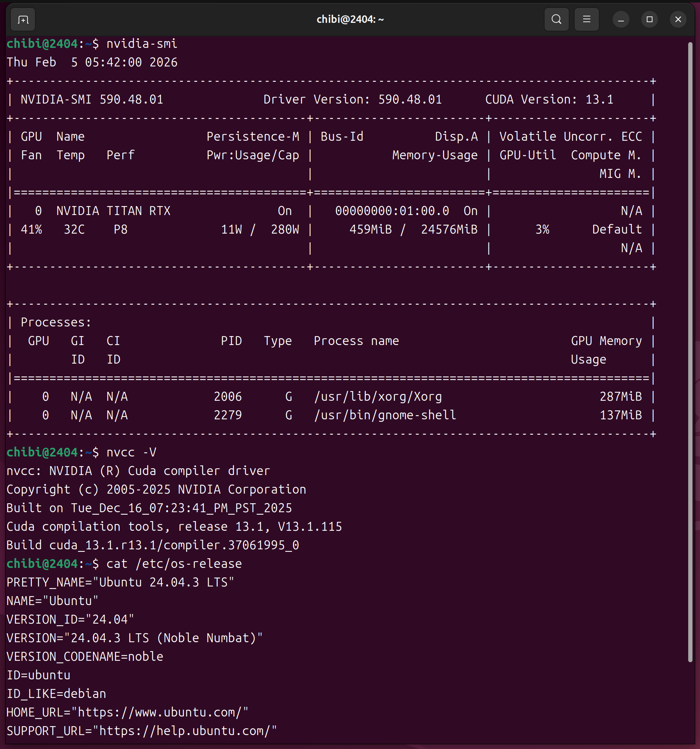Click the 24576MiB total memory value
The height and width of the screenshot is (749, 700).
click(x=449, y=229)
